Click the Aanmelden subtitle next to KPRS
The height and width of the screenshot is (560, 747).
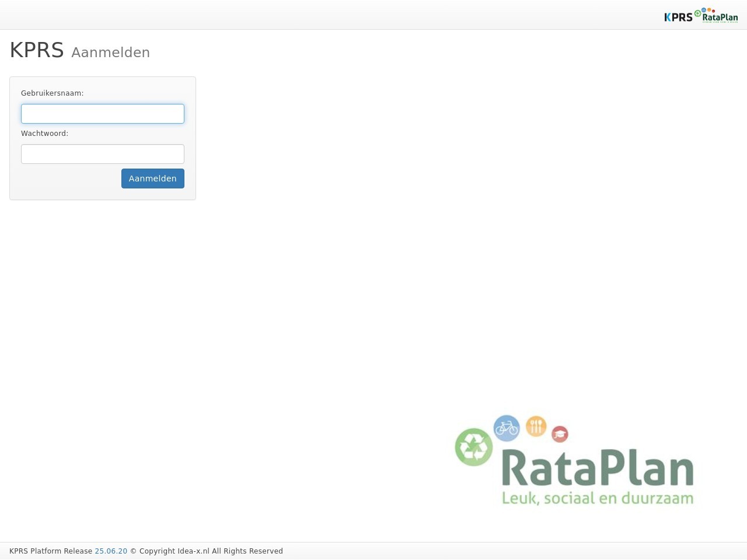coord(110,52)
